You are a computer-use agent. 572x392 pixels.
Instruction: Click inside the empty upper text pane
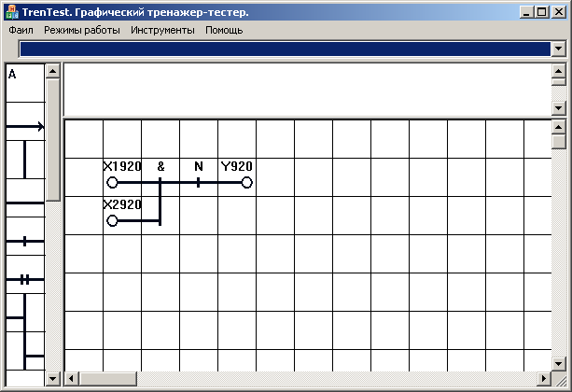(308, 90)
